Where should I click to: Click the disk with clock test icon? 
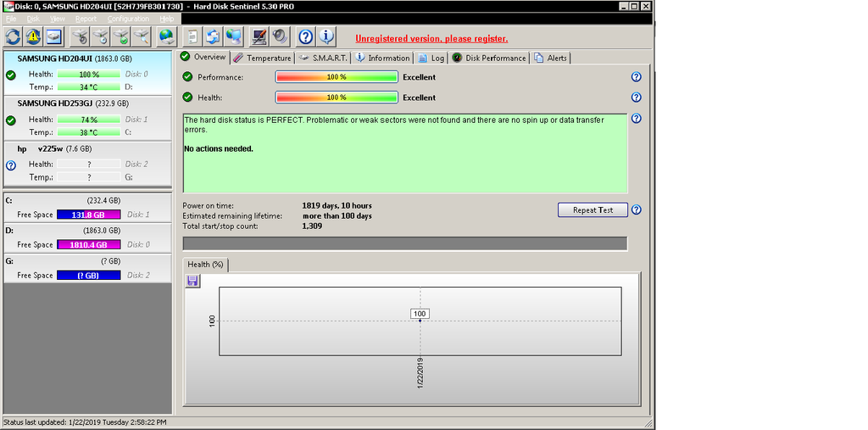[x=102, y=37]
